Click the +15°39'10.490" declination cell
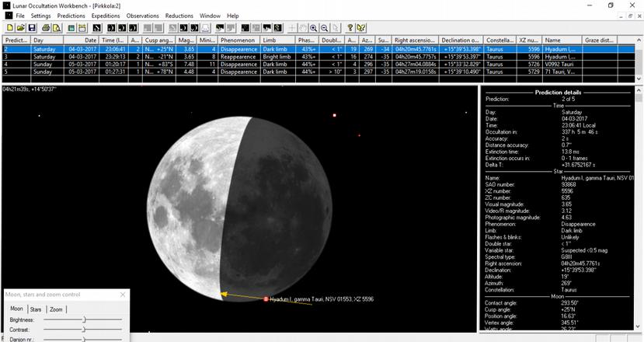This screenshot has width=644, height=342. [x=461, y=72]
